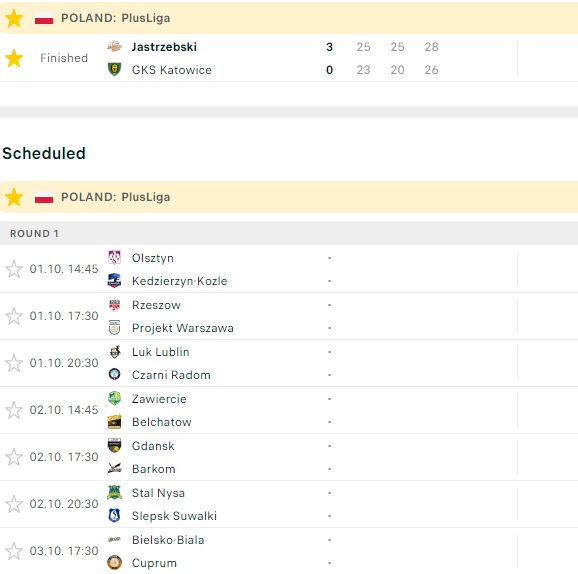The image size is (578, 574).
Task: Favorite the Olsztyn vs Kedzierzyn-Kozle match
Action: click(14, 269)
